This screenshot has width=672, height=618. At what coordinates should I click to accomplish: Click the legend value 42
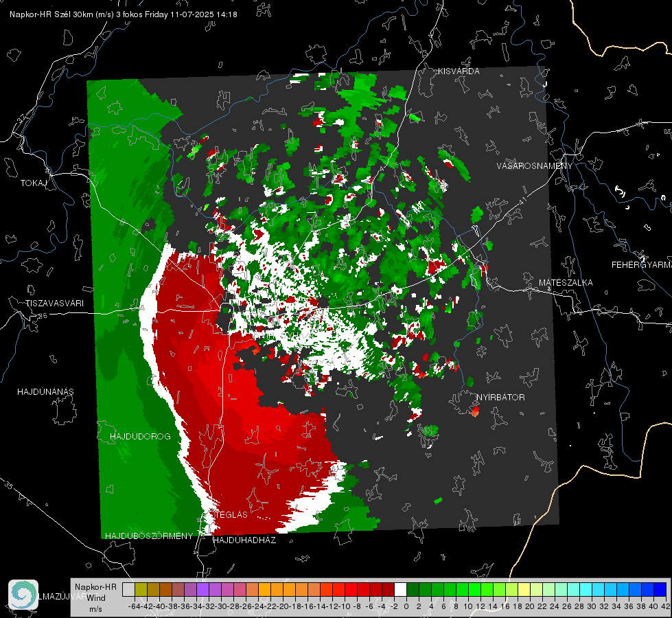point(666,606)
